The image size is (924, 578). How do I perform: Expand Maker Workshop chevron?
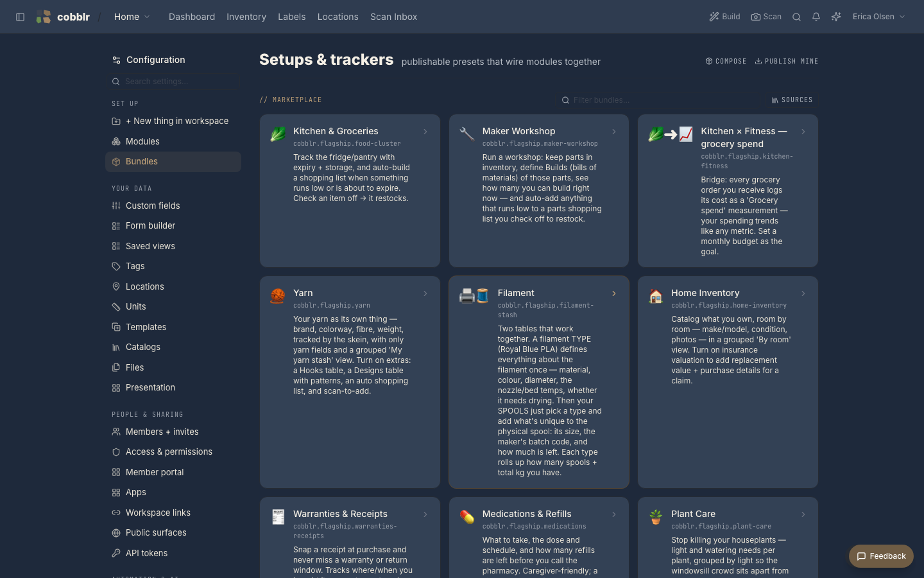tap(614, 132)
